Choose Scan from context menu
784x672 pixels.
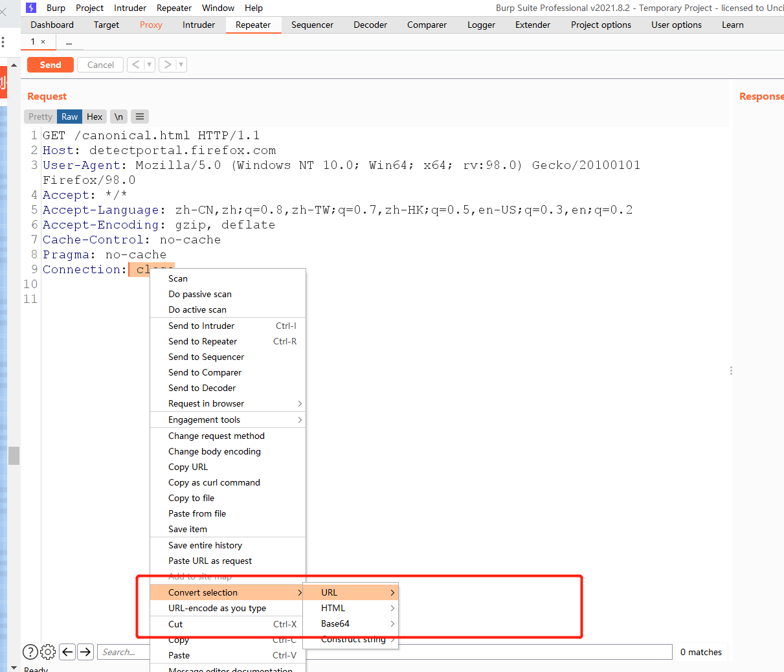coord(228,278)
